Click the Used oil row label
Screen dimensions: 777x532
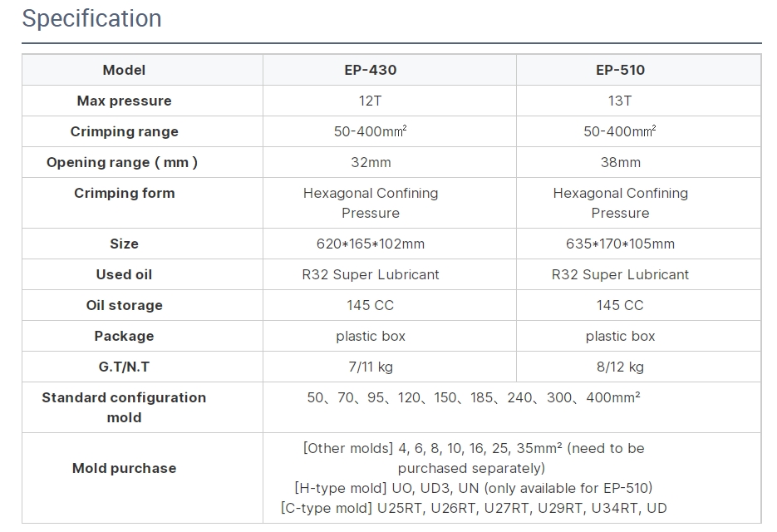pyautogui.click(x=124, y=274)
